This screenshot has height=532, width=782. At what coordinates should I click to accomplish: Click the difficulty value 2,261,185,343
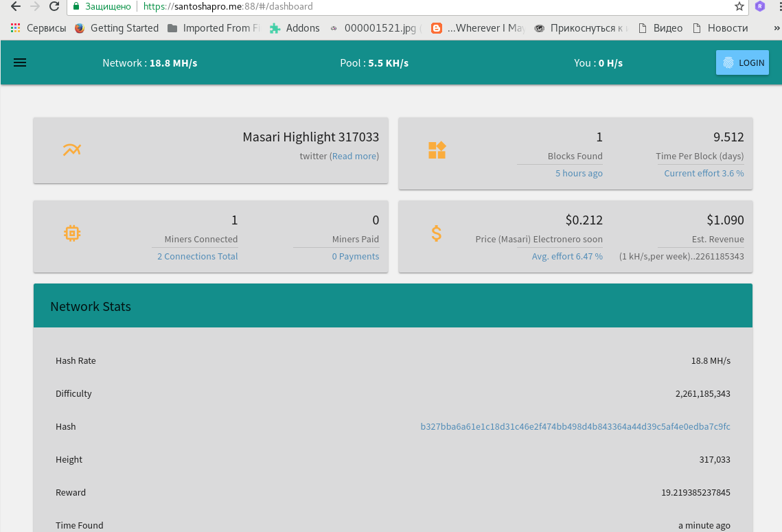703,393
